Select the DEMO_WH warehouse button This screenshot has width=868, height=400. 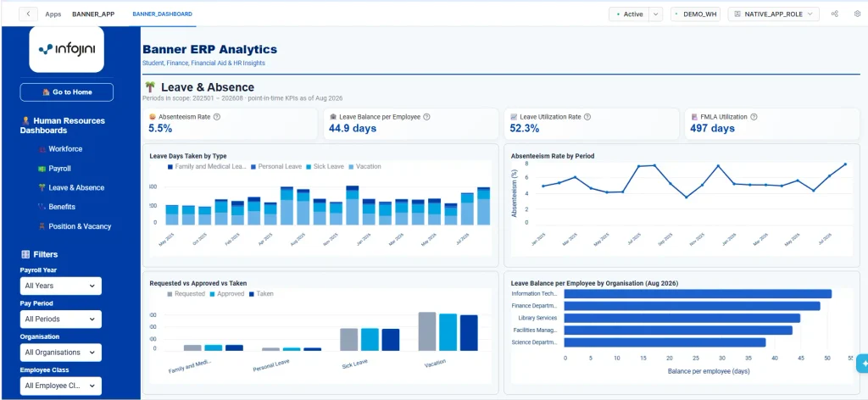click(x=695, y=14)
